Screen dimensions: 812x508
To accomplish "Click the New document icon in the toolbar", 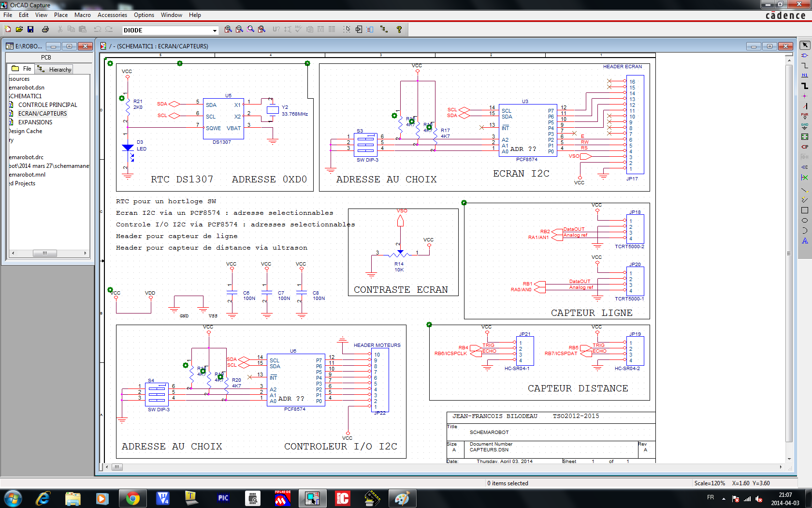I will pyautogui.click(x=8, y=30).
